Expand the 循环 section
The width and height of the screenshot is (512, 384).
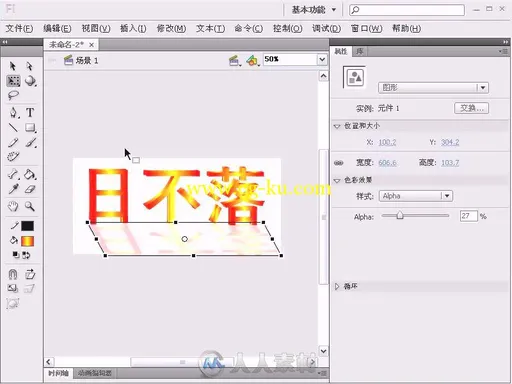pos(337,286)
